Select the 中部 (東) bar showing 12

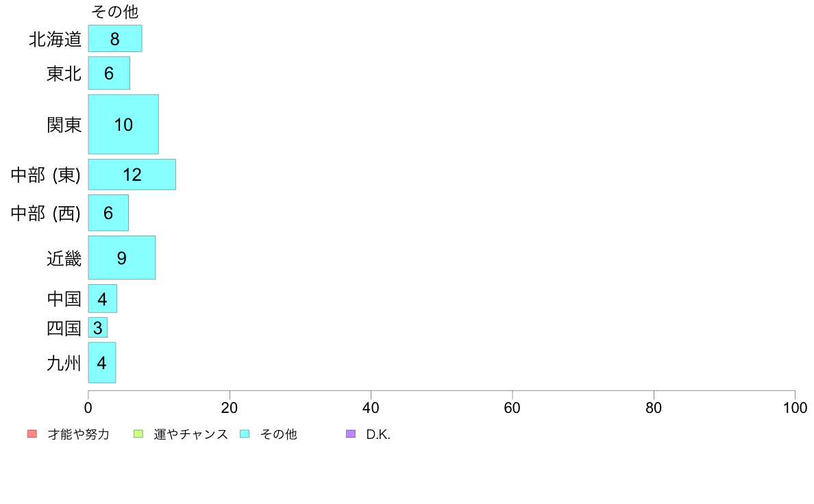(x=132, y=175)
